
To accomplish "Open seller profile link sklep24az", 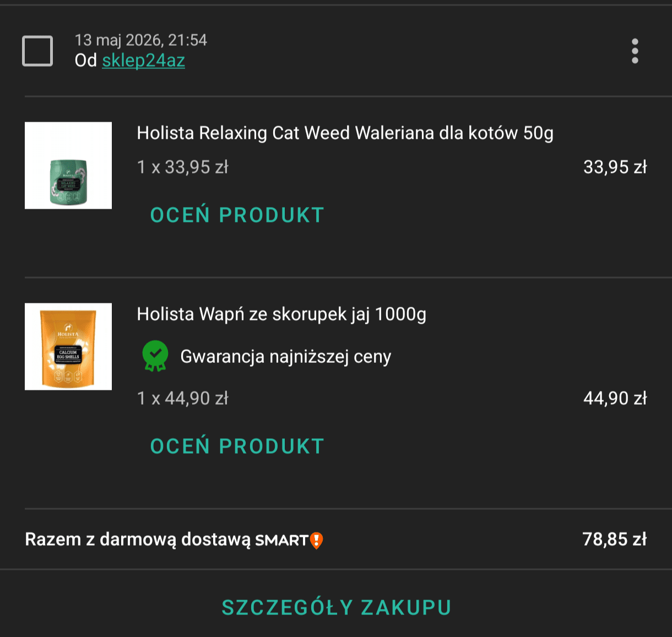I will 143,60.
